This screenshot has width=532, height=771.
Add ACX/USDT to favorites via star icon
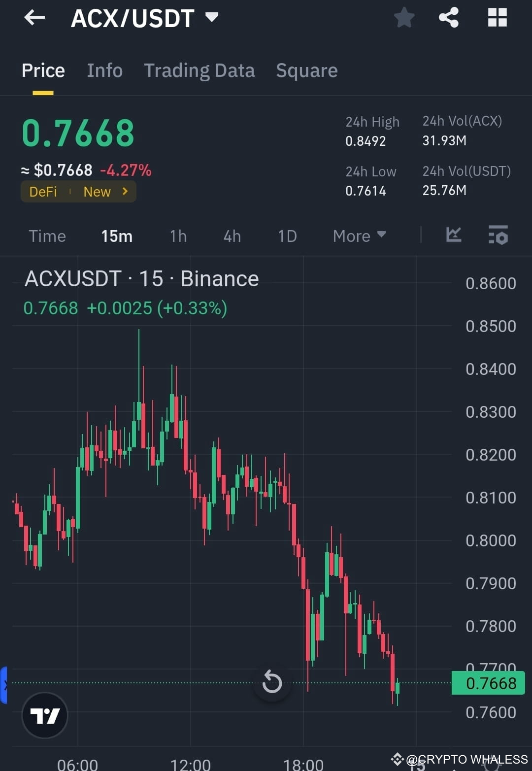click(x=404, y=18)
